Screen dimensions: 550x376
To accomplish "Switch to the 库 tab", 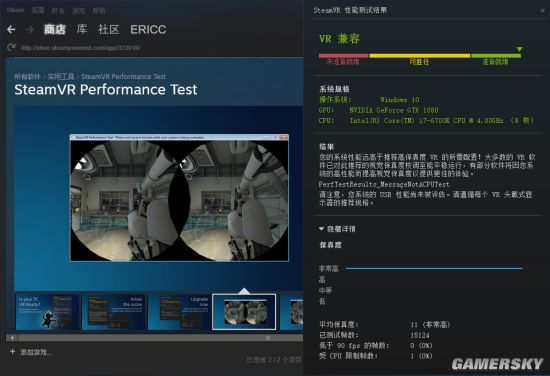I will [x=82, y=29].
